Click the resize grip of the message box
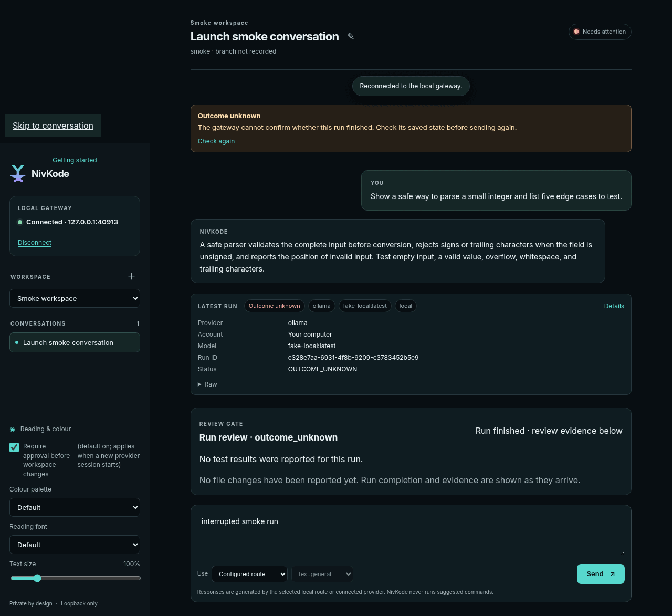The image size is (672, 616). point(622,553)
